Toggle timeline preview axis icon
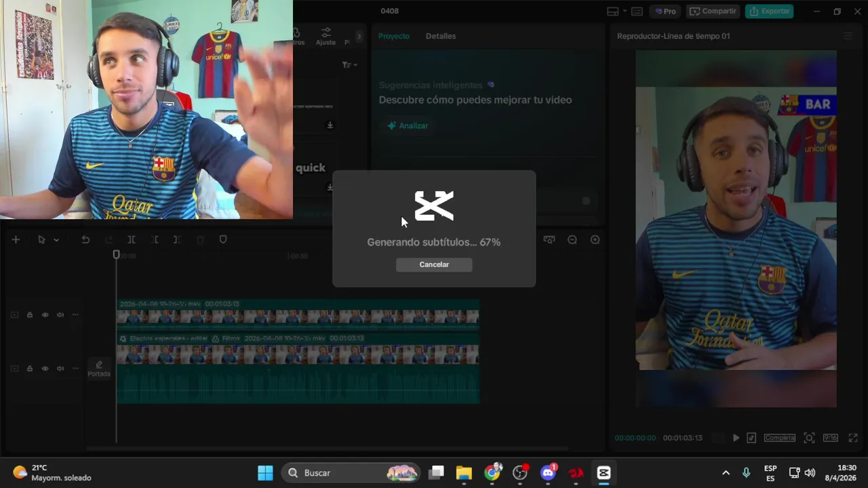Viewport: 868px width, 488px height. point(549,239)
